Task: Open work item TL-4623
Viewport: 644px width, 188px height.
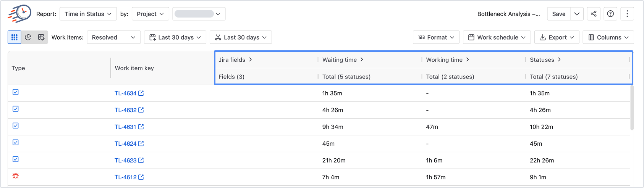Action: pos(125,160)
